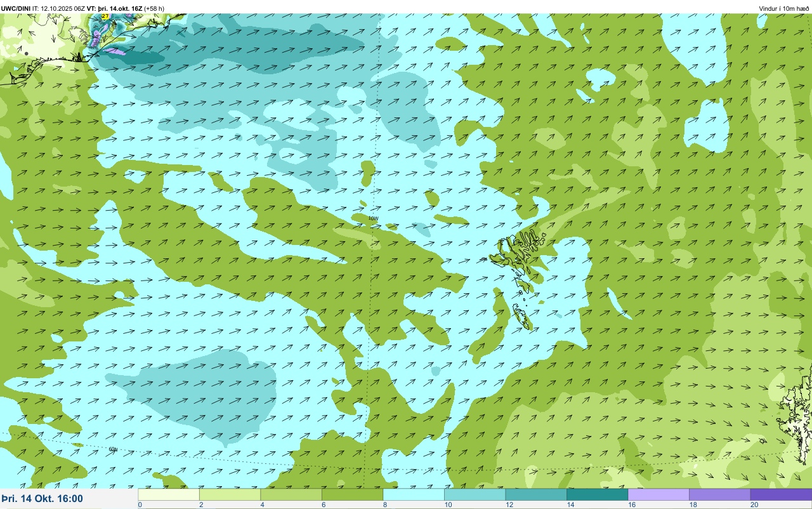This screenshot has height=509, width=812.
Task: Click the medium green 4–6 legend swatch
Action: [291, 494]
